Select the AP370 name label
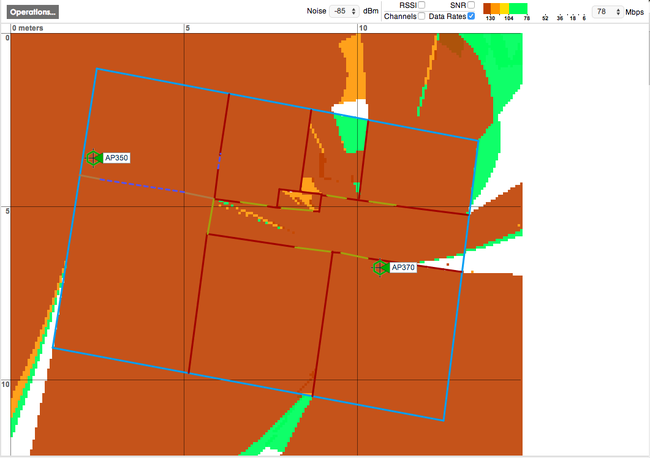The image size is (650, 458). click(x=403, y=268)
